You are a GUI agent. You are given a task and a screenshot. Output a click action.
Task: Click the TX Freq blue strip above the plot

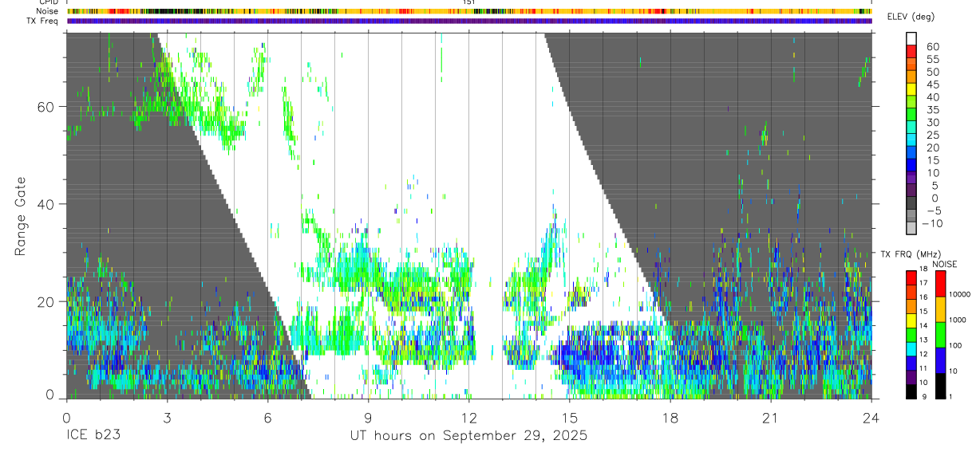click(x=469, y=21)
